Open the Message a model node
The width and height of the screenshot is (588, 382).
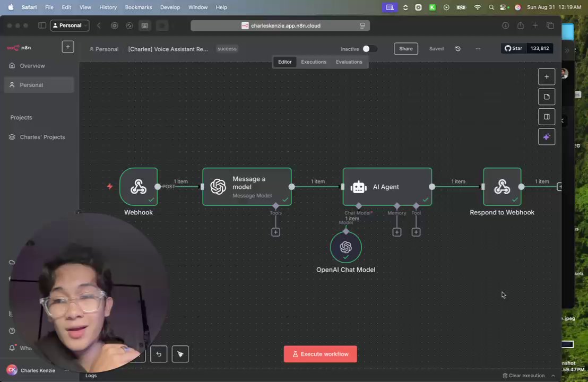247,187
